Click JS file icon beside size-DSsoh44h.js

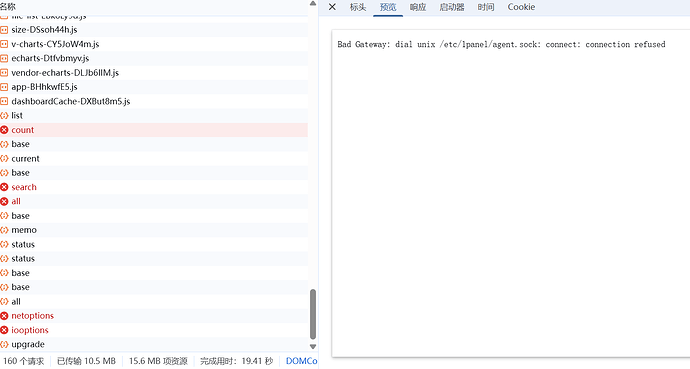(4, 30)
